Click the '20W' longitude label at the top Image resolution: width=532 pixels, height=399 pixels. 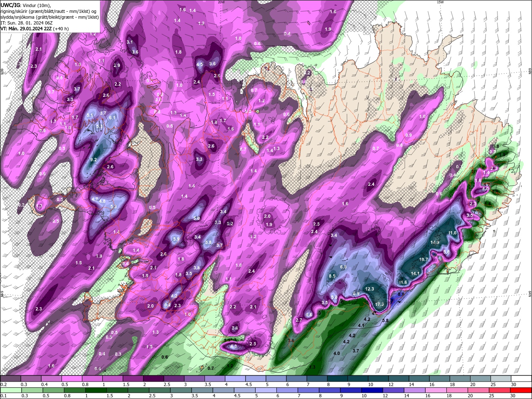pyautogui.click(x=221, y=2)
